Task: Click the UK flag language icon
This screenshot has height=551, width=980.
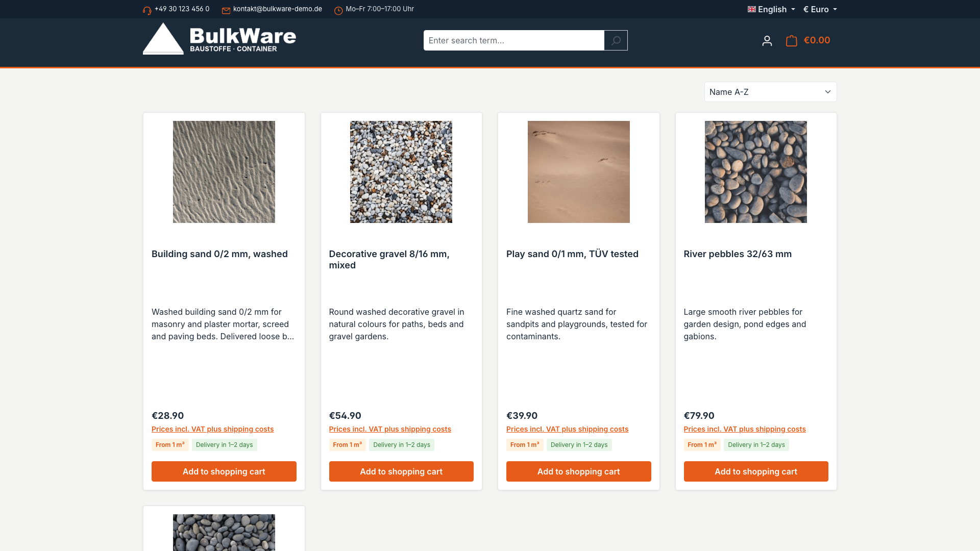Action: pyautogui.click(x=752, y=9)
